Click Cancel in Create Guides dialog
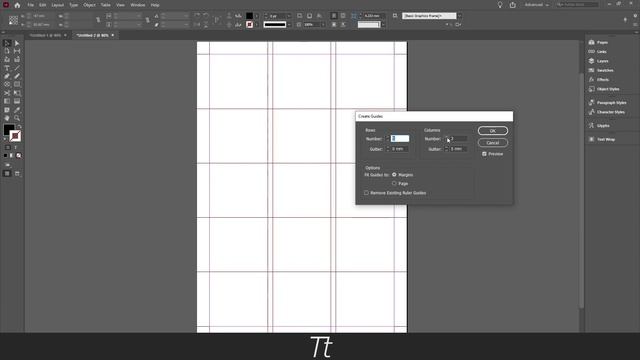 493,143
